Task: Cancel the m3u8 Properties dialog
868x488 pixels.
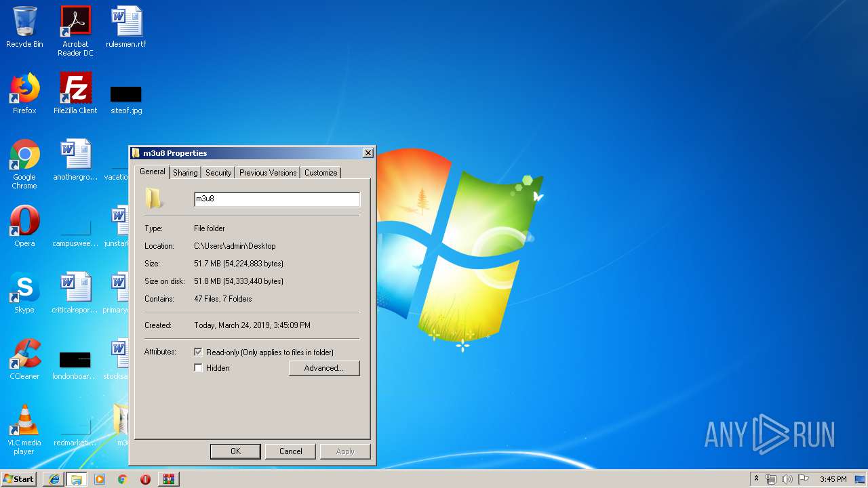Action: click(x=290, y=451)
